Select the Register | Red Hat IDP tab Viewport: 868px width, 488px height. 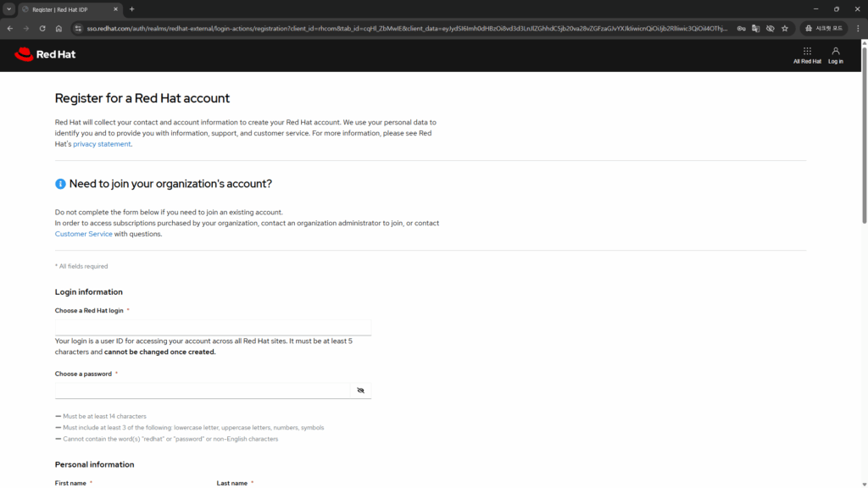(68, 8)
